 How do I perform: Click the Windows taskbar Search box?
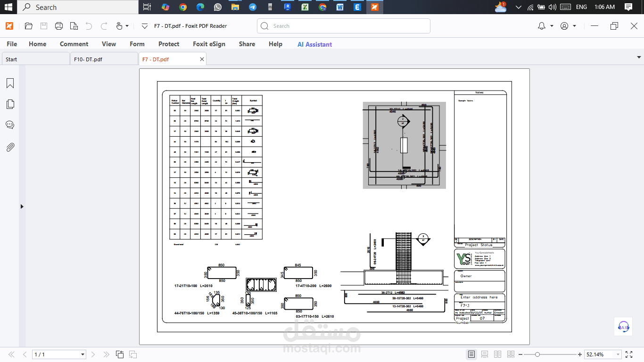(x=78, y=7)
